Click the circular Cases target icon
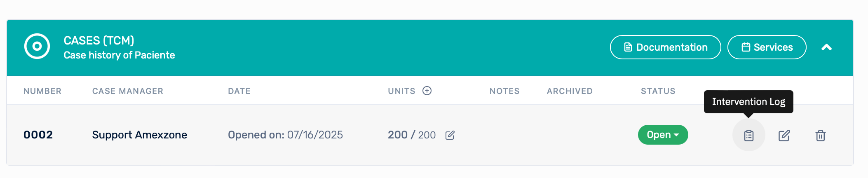Screen dimensions: 868x178 click(x=37, y=46)
